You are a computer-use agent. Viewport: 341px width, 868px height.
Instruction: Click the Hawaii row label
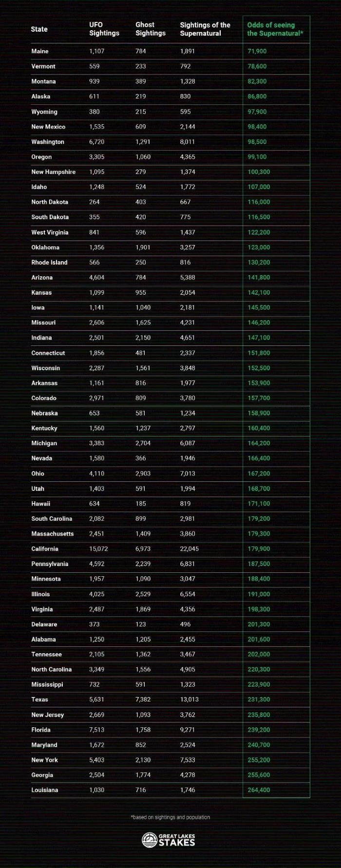point(40,504)
